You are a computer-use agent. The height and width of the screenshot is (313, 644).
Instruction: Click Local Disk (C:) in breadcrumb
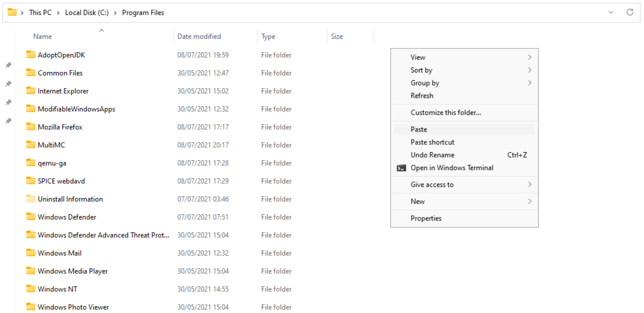[86, 13]
